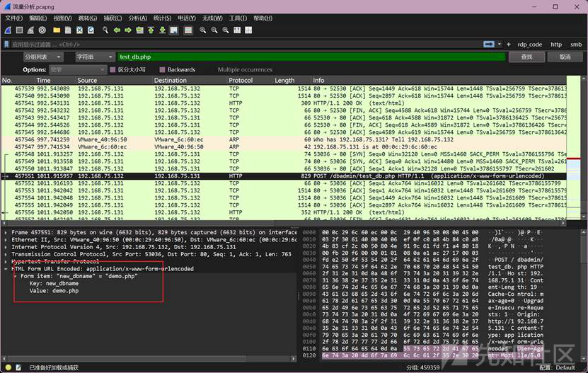Open capture file properties in the status bar
The width and height of the screenshot is (588, 373).
pyautogui.click(x=18, y=367)
